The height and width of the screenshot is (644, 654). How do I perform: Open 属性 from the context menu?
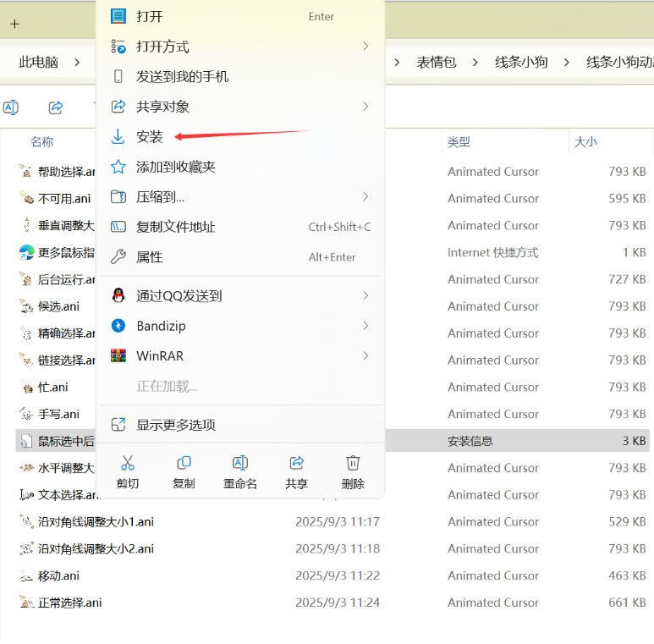point(240,257)
